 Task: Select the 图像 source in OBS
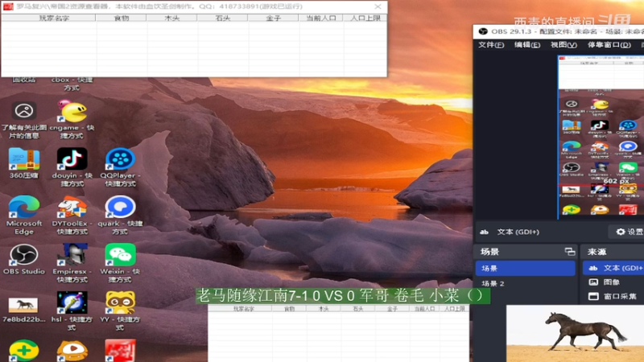coord(613,282)
